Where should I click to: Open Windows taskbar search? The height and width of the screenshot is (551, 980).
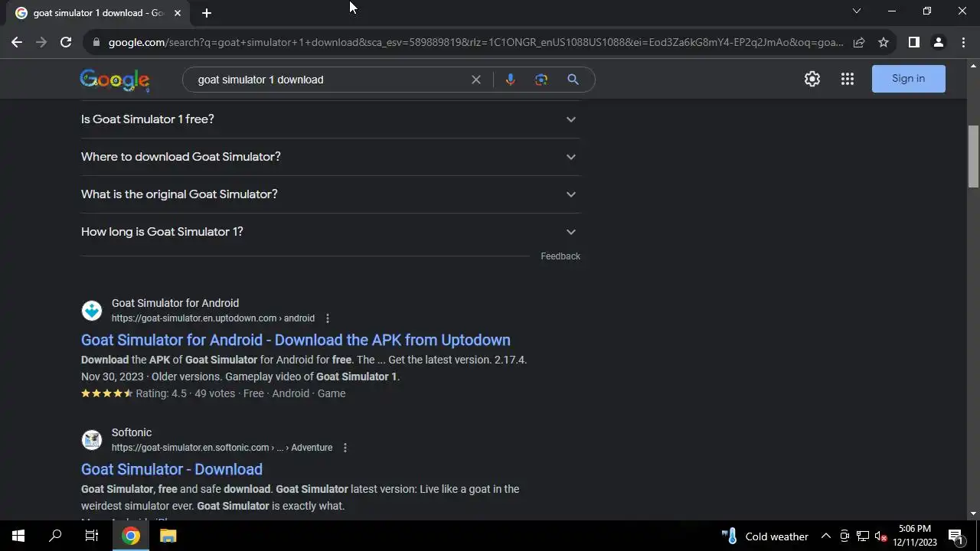pyautogui.click(x=55, y=536)
